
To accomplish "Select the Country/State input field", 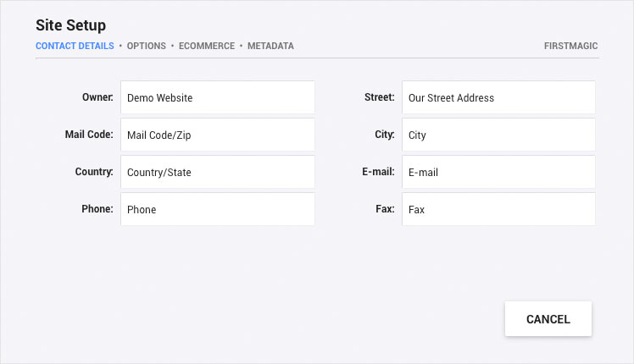I will coord(218,172).
